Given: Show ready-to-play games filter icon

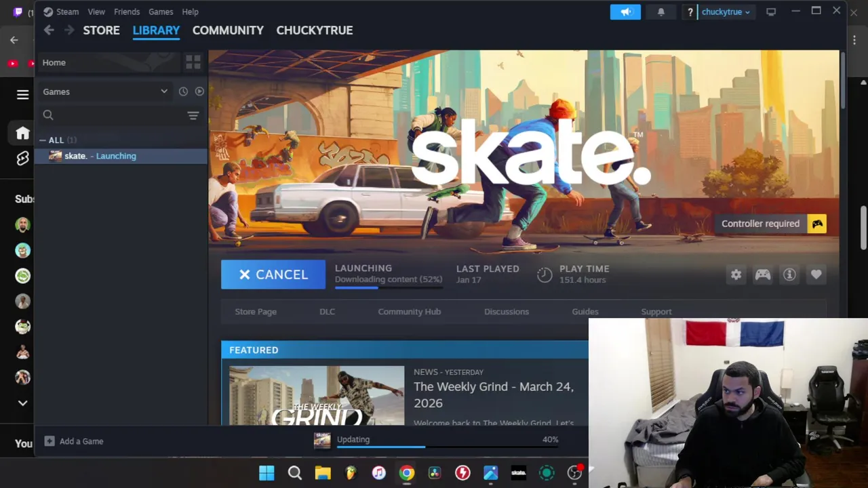Looking at the screenshot, I should 199,91.
